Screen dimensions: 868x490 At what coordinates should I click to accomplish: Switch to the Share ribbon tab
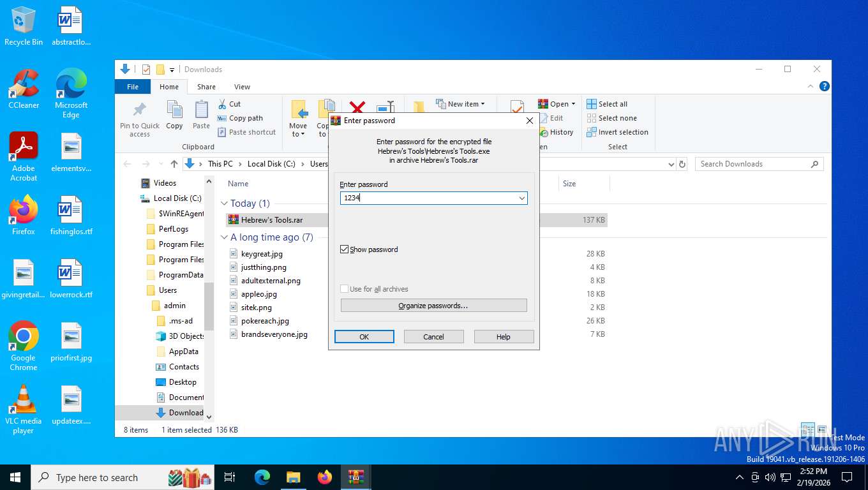click(206, 87)
